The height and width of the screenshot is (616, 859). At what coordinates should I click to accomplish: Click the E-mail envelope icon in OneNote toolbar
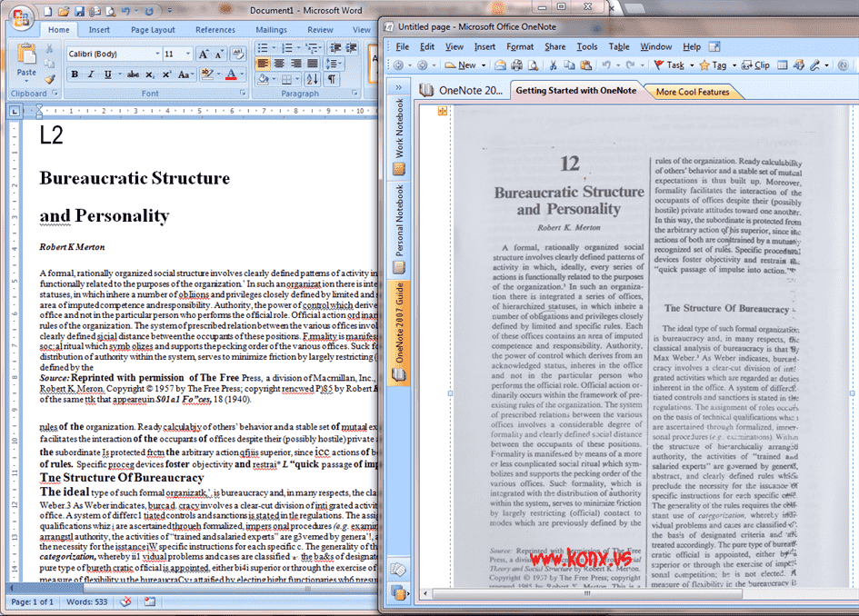tap(500, 65)
